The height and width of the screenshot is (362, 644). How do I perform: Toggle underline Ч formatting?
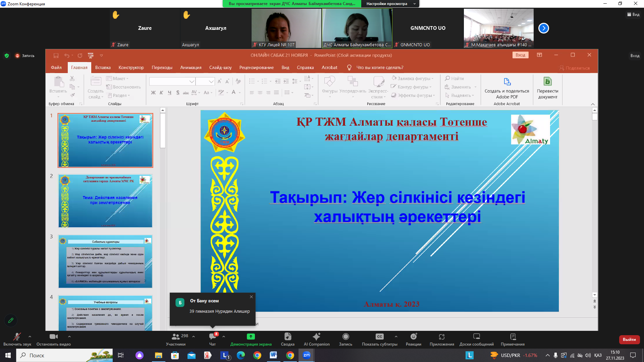point(169,93)
